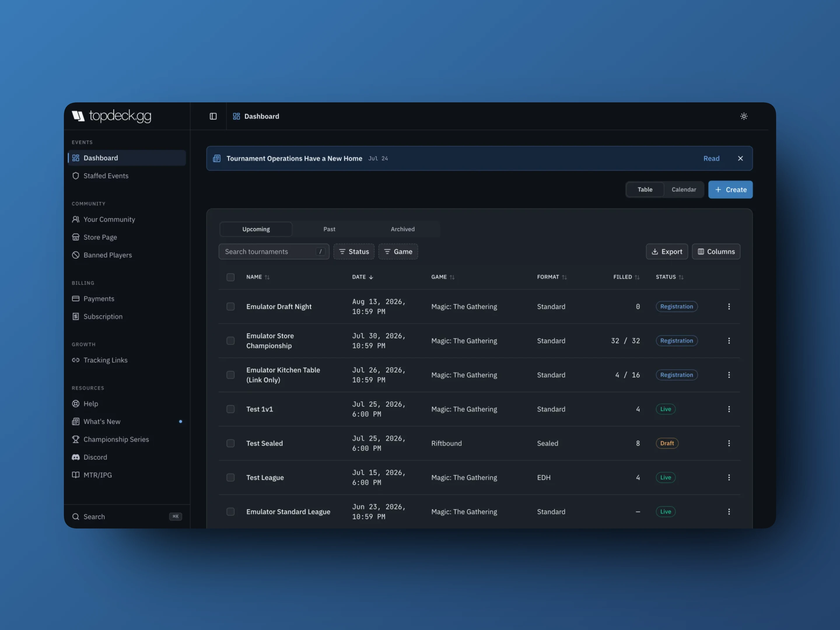The width and height of the screenshot is (840, 630).
Task: Click the Discord logo icon
Action: click(x=76, y=457)
